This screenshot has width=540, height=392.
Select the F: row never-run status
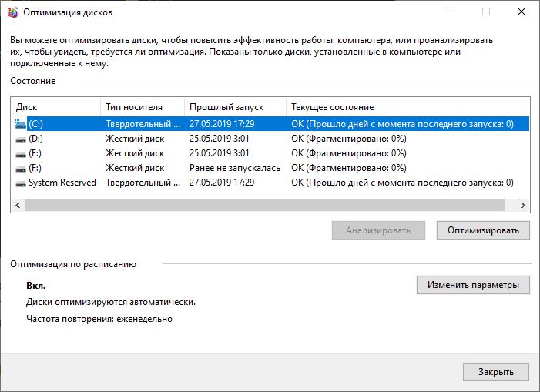pyautogui.click(x=235, y=168)
